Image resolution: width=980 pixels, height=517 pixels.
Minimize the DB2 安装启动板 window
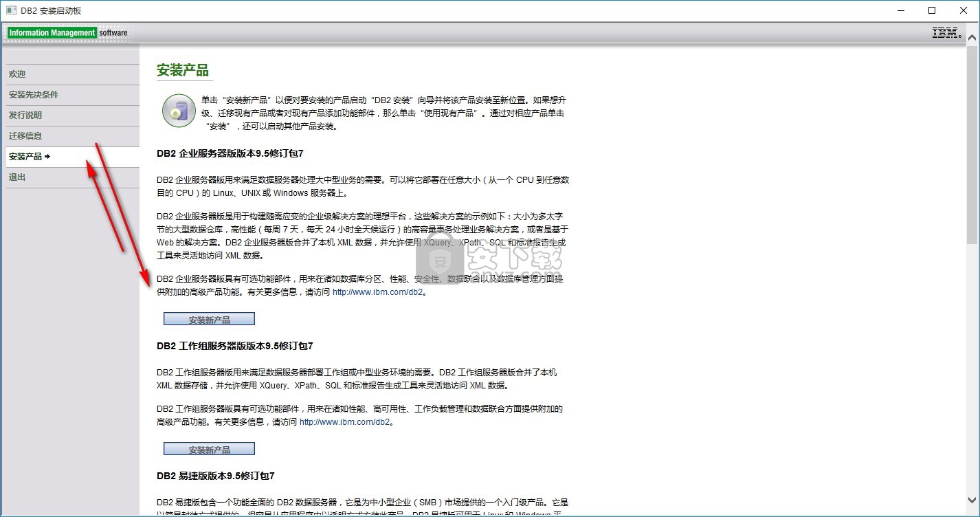(x=900, y=10)
